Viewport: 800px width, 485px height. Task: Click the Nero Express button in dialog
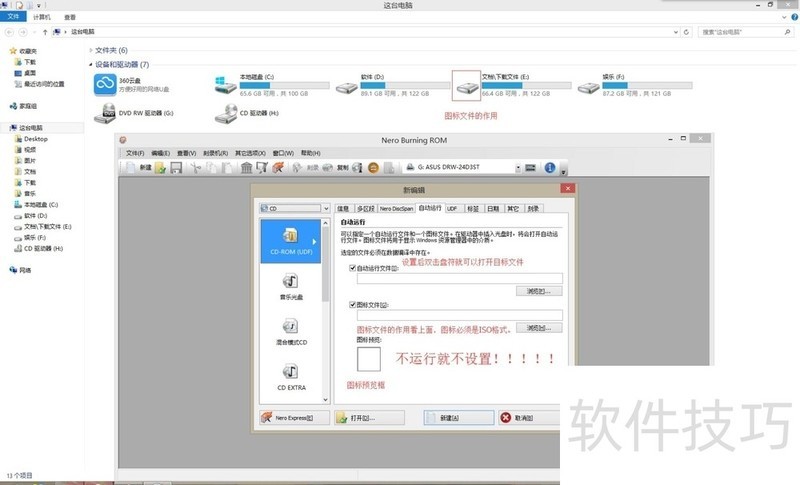[294, 418]
